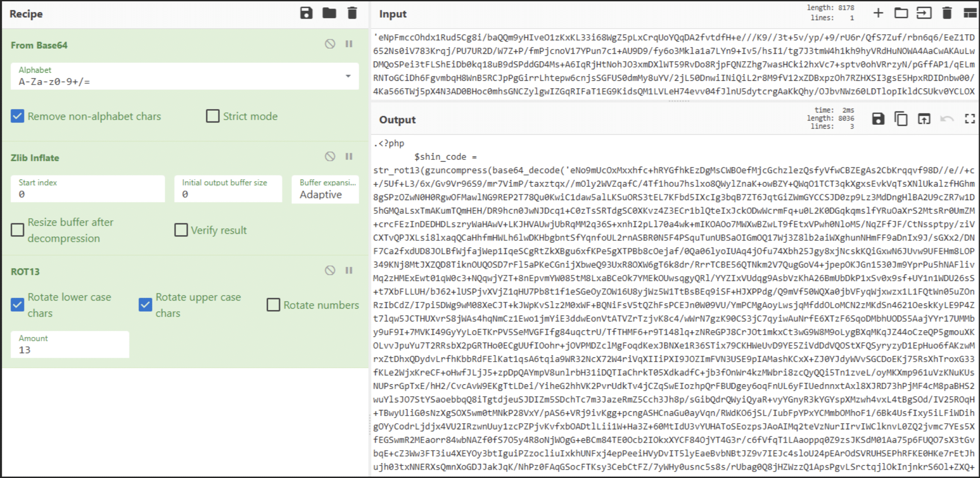Uncheck Remove non-alphabet chars

(x=18, y=116)
